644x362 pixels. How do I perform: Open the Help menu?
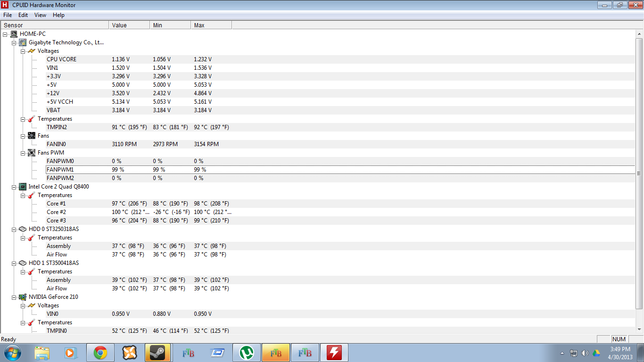(58, 15)
